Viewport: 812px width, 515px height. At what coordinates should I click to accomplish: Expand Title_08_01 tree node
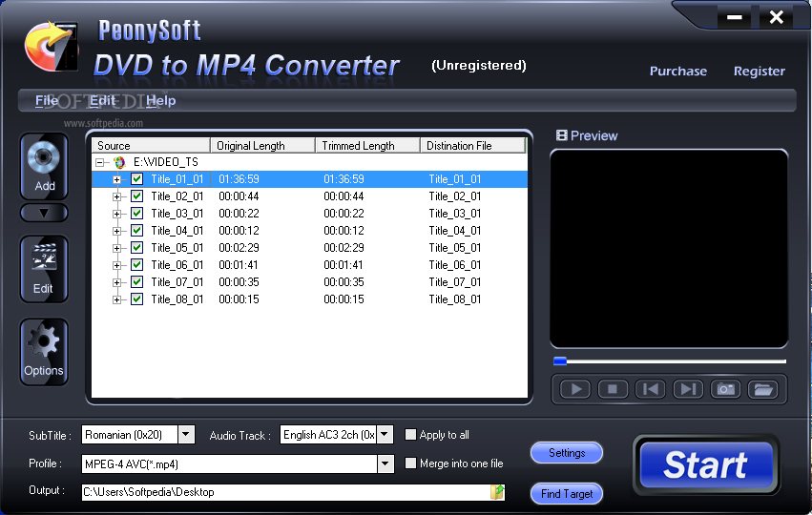[x=117, y=299]
